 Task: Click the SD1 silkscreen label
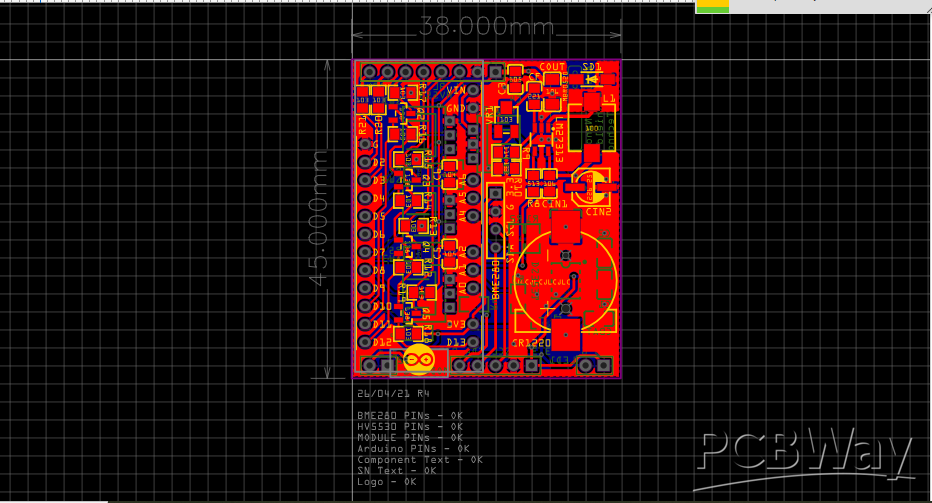[592, 67]
